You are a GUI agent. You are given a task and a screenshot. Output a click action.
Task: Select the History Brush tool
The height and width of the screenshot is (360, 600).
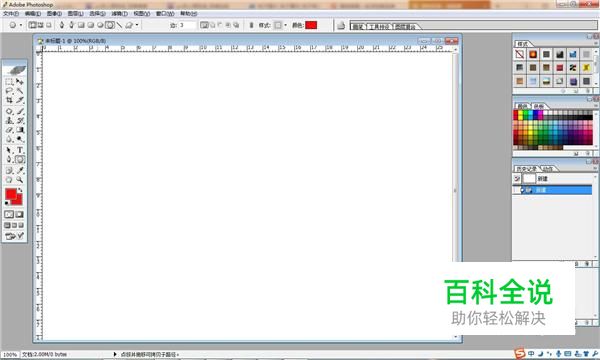click(x=20, y=121)
